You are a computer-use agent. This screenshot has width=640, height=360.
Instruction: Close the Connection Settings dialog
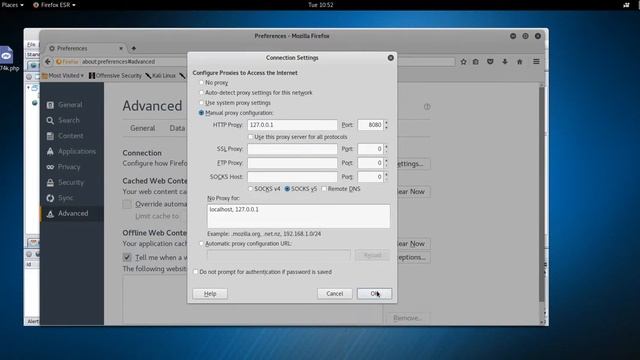coord(391,58)
